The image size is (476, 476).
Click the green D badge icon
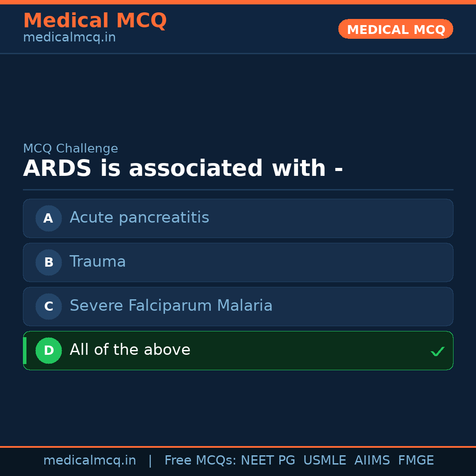(x=48, y=350)
